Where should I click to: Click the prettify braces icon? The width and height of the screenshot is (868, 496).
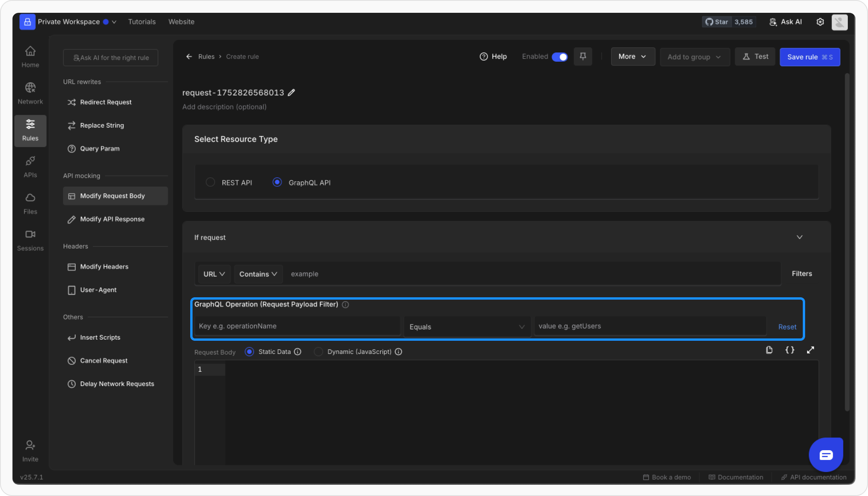point(790,350)
